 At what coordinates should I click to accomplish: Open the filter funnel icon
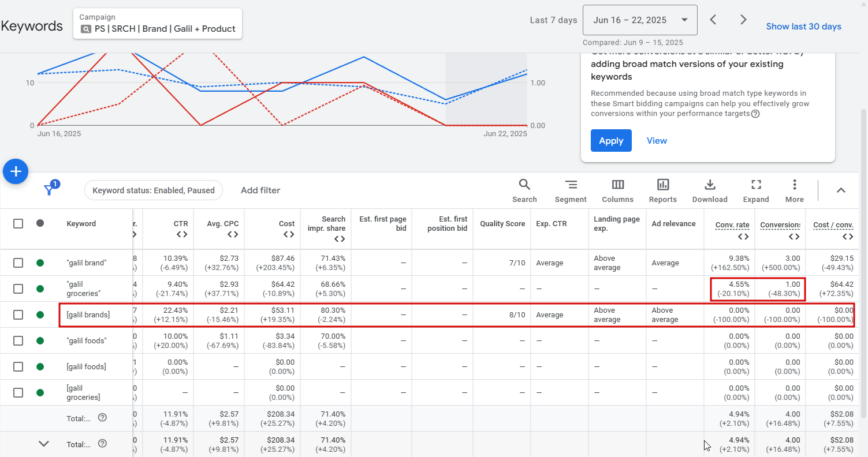click(x=50, y=189)
